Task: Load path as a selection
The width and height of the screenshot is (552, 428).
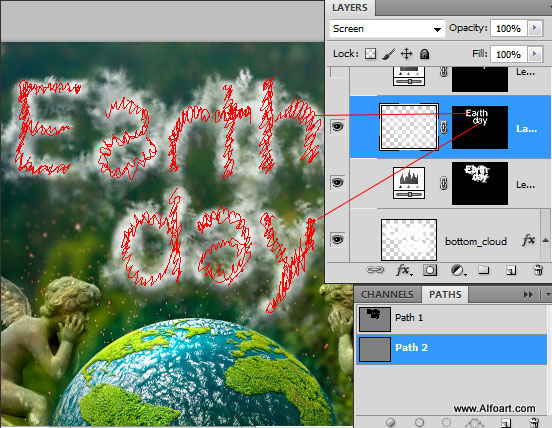Action: coord(446,422)
